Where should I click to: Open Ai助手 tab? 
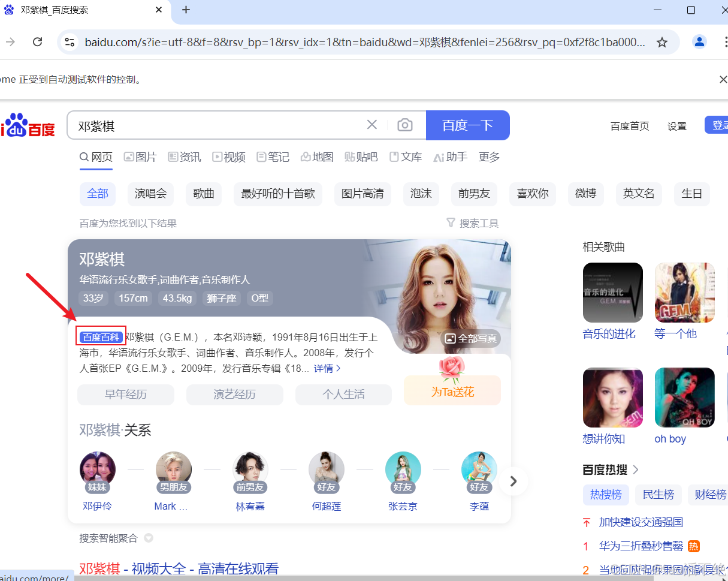coord(450,157)
